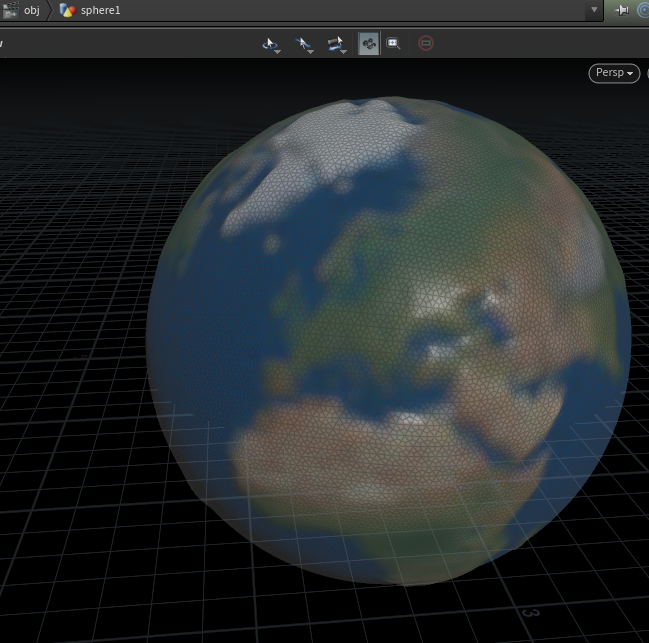Click the sphere1 colored shapes icon
This screenshot has width=649, height=643.
[67, 10]
